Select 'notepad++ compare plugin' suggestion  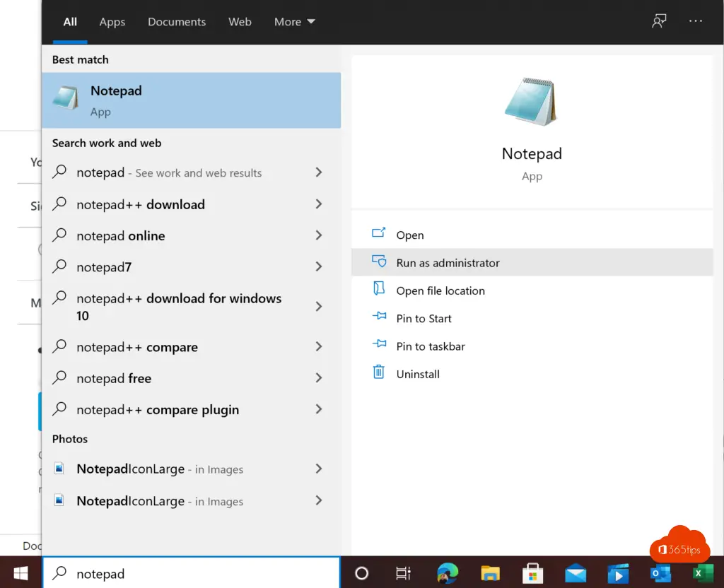(191, 409)
